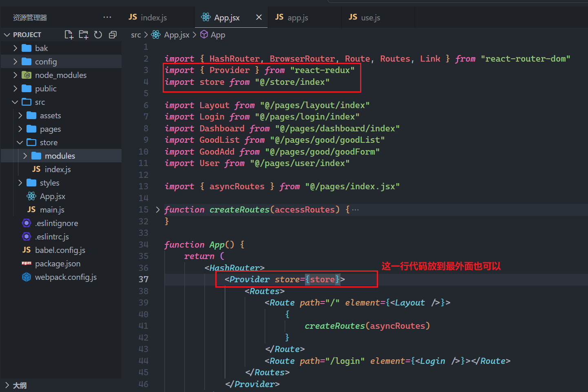Viewport: 588px width, 392px height.
Task: Click the HashRouter tag on line 36
Action: pyautogui.click(x=234, y=268)
